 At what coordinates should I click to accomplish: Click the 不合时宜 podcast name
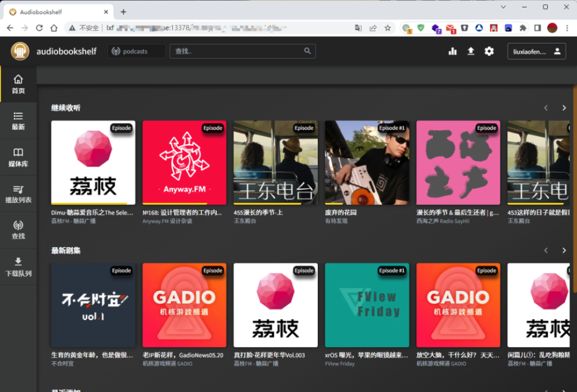62,364
